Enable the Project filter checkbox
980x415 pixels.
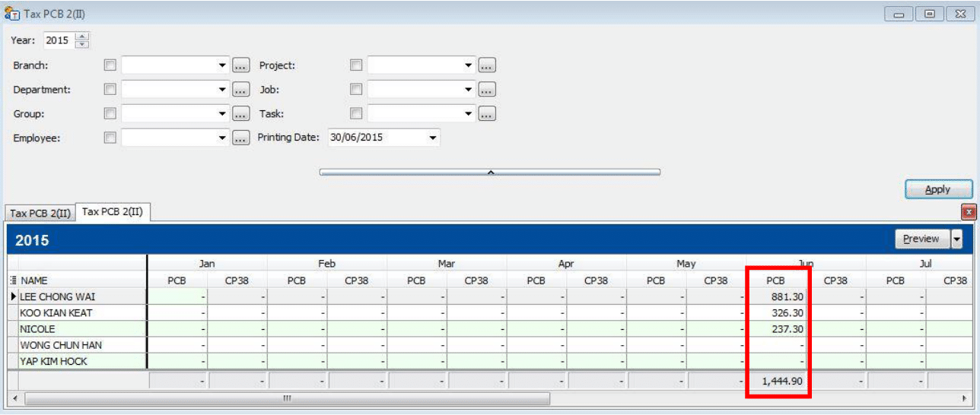pyautogui.click(x=356, y=65)
